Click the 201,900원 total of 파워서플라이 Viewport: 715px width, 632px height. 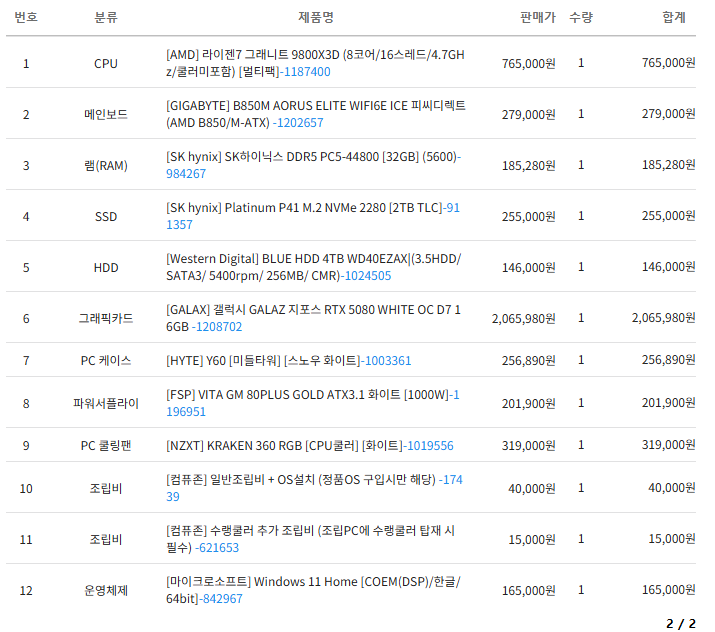tap(668, 403)
